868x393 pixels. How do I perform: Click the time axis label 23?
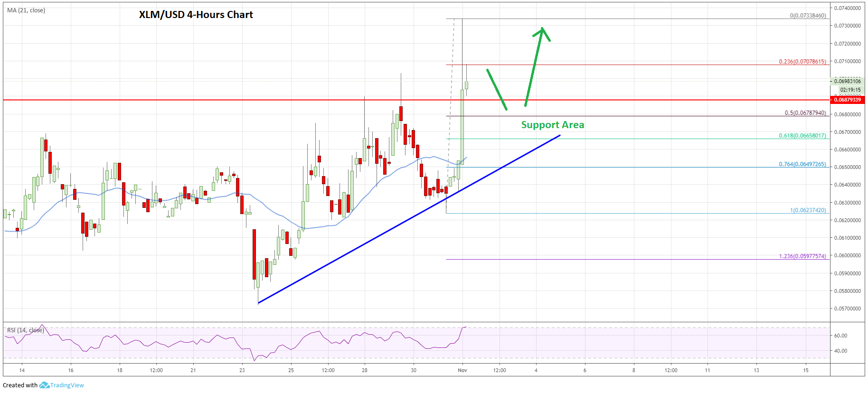tap(242, 370)
